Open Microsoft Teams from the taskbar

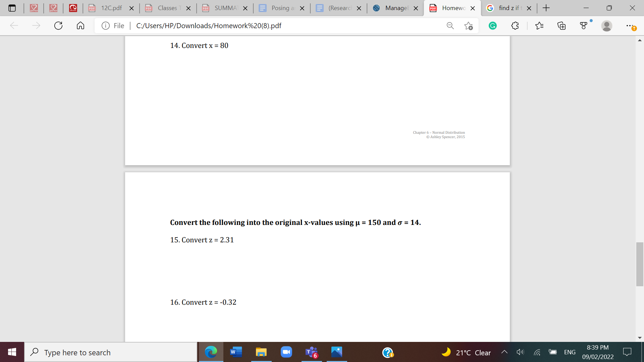pyautogui.click(x=311, y=352)
